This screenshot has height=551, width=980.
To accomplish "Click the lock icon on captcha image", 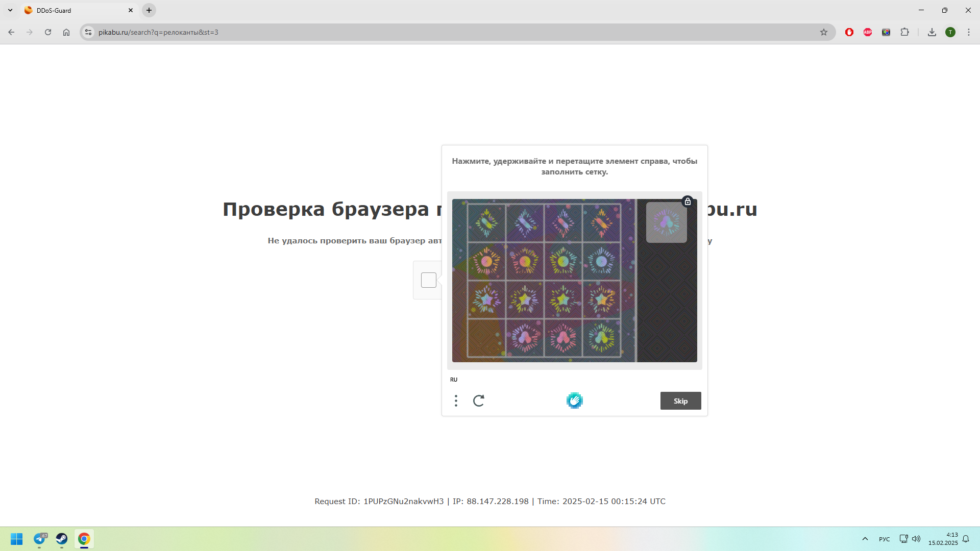I will [688, 202].
